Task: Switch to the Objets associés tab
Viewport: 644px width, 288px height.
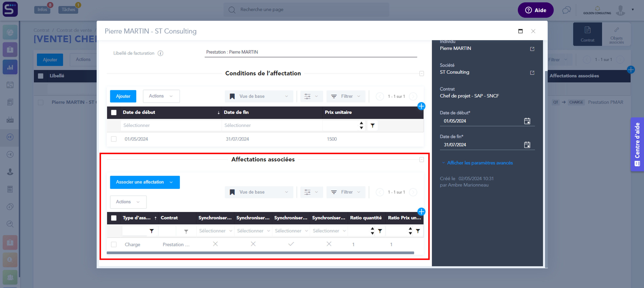Action: coord(616,34)
